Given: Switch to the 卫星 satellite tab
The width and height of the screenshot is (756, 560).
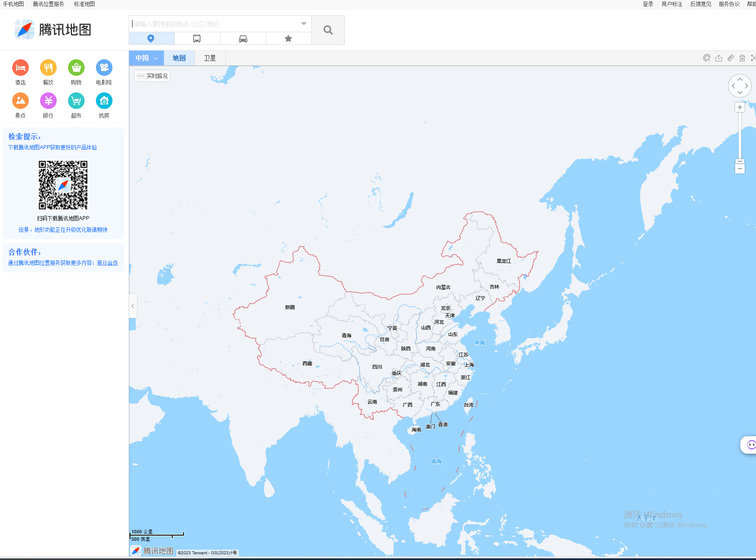Looking at the screenshot, I should click(x=209, y=58).
